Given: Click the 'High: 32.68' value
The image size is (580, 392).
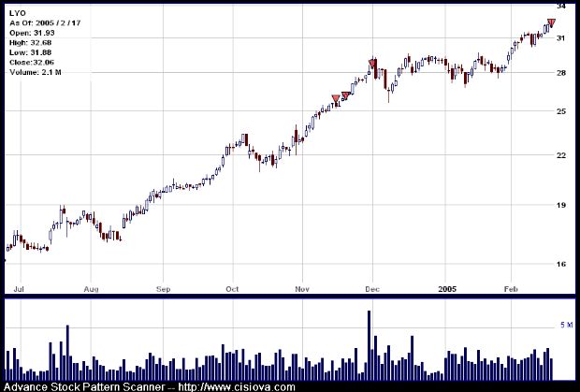Looking at the screenshot, I should coord(30,43).
